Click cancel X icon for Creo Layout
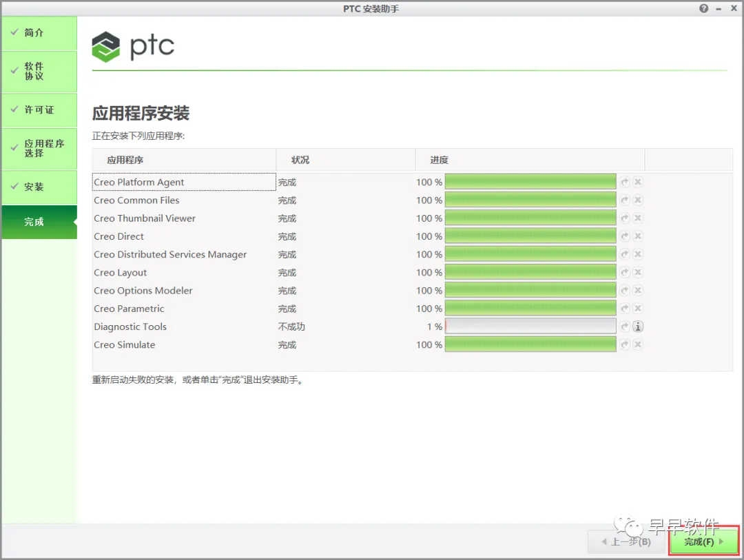This screenshot has width=744, height=560. point(638,272)
